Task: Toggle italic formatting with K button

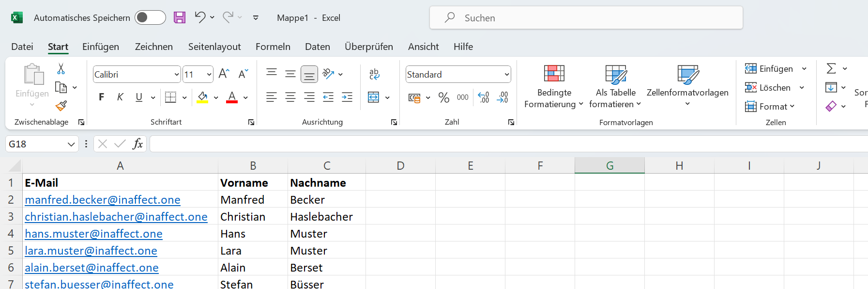Action: click(x=120, y=97)
